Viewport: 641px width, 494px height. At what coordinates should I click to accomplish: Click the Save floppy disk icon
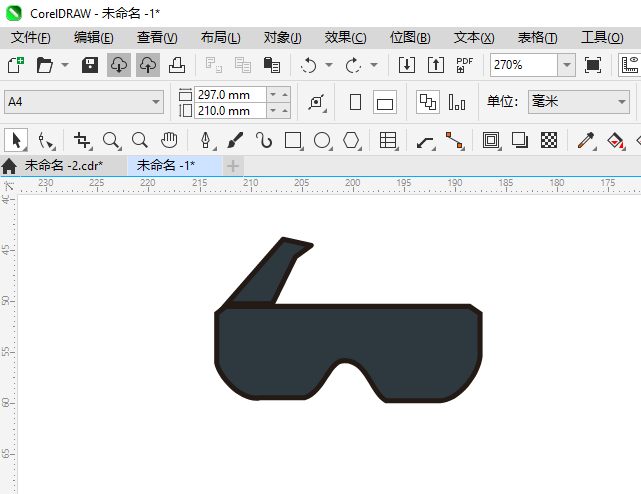click(89, 65)
